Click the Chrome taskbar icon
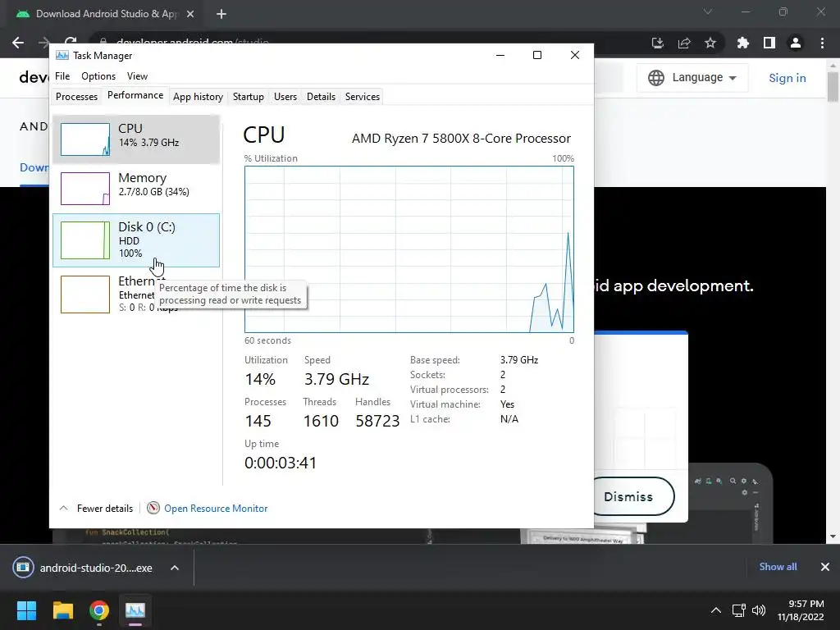840x630 pixels. point(99,610)
